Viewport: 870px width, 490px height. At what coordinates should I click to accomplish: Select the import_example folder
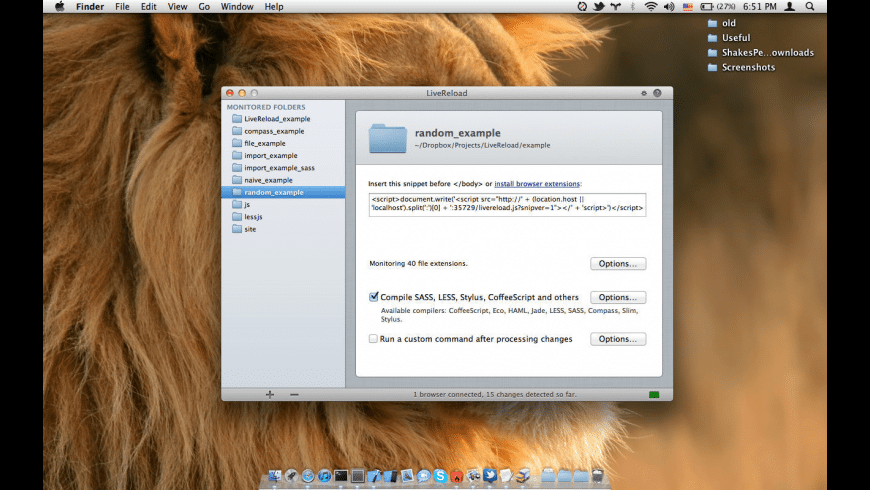point(283,155)
